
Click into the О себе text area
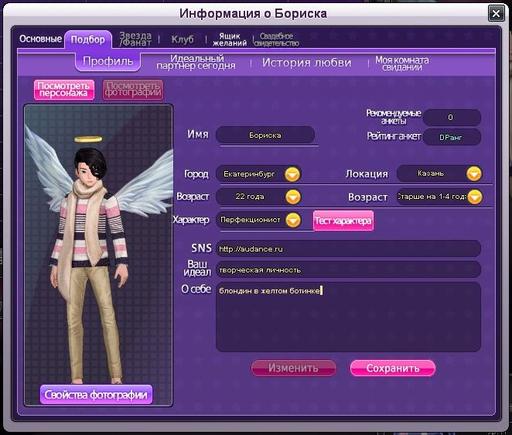pyautogui.click(x=348, y=317)
